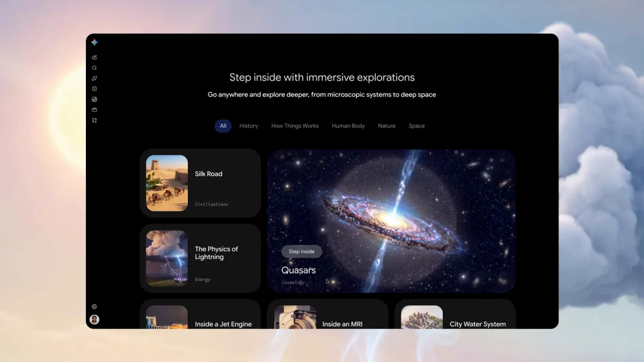Open the Inside a Jet Engine card
Screen dimensions: 644x362
coord(200,314)
